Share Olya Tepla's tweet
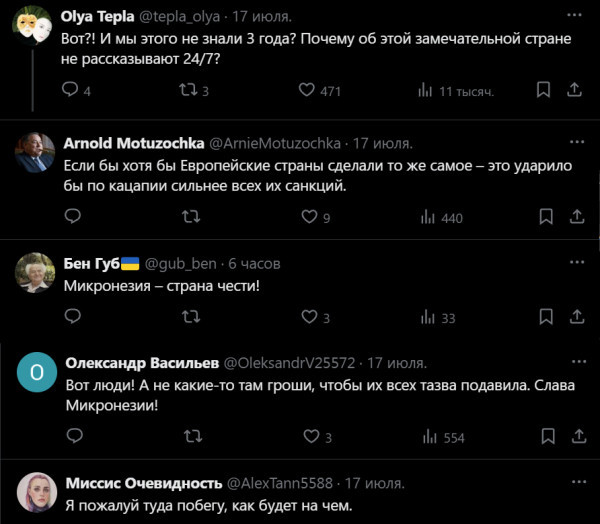Screen dimensions: 600x524 (575, 90)
